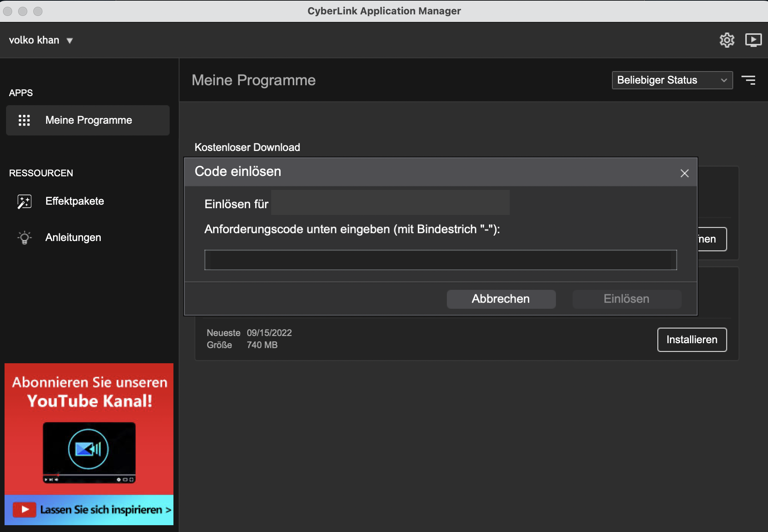Click the Effektpakete magic wand icon

(x=24, y=201)
